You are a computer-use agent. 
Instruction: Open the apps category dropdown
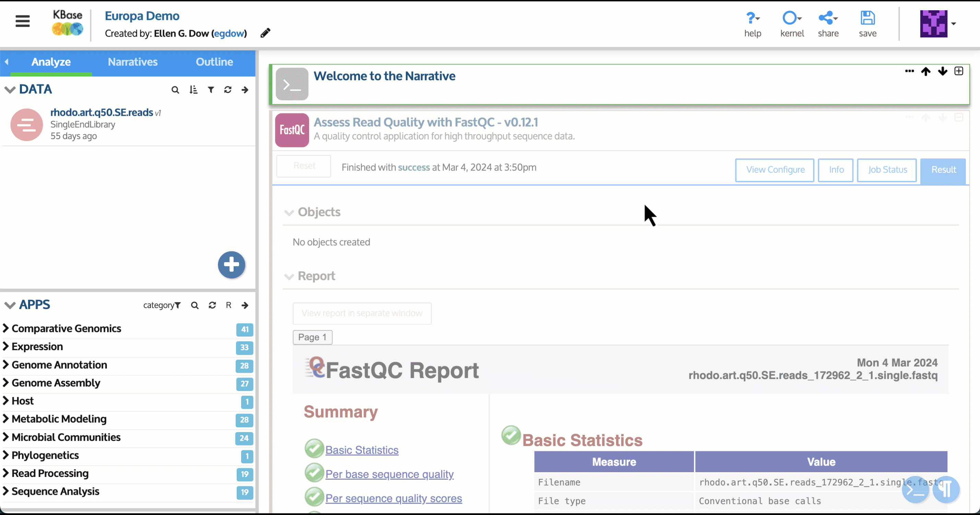[162, 305]
